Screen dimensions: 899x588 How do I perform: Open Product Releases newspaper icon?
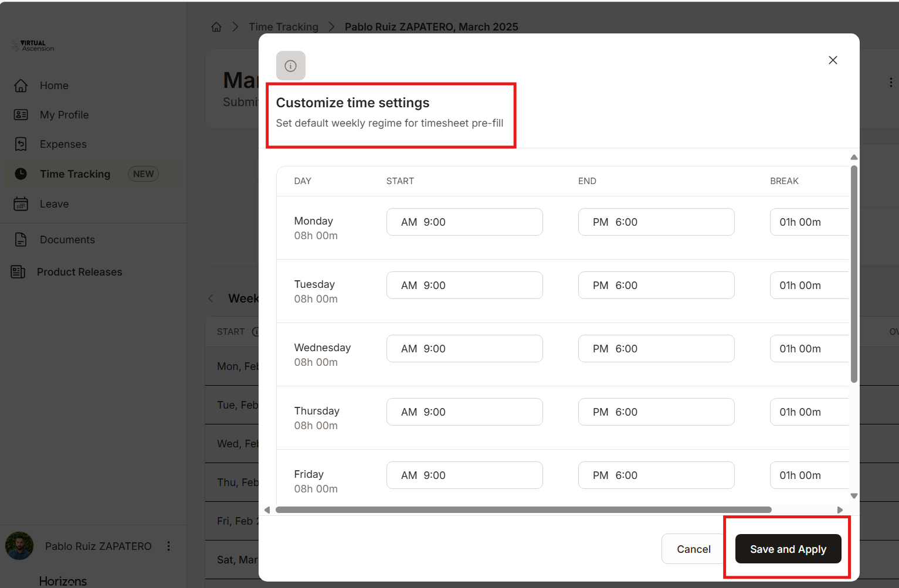(18, 272)
